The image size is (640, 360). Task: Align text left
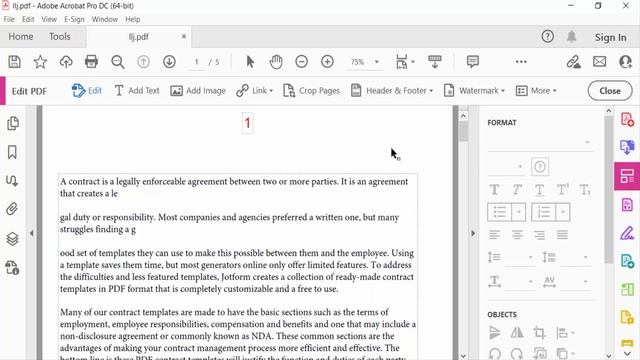click(494, 235)
